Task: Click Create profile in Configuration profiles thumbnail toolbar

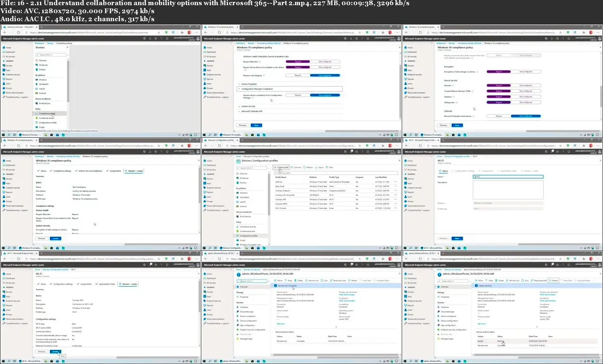Action: click(x=282, y=167)
